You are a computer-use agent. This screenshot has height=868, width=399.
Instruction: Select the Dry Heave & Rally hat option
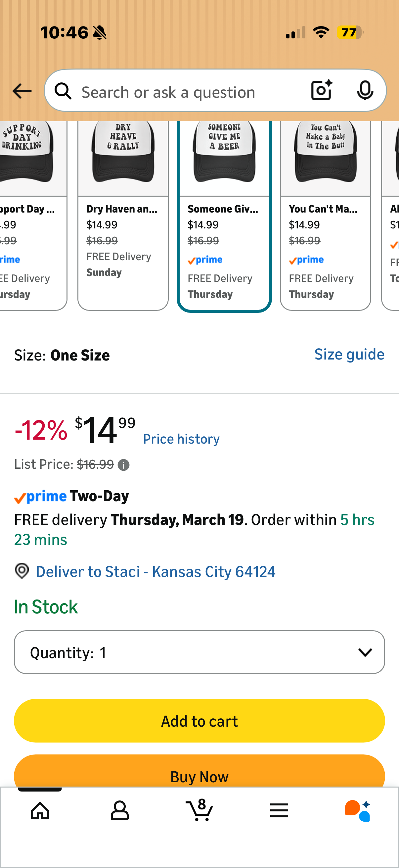pyautogui.click(x=123, y=216)
